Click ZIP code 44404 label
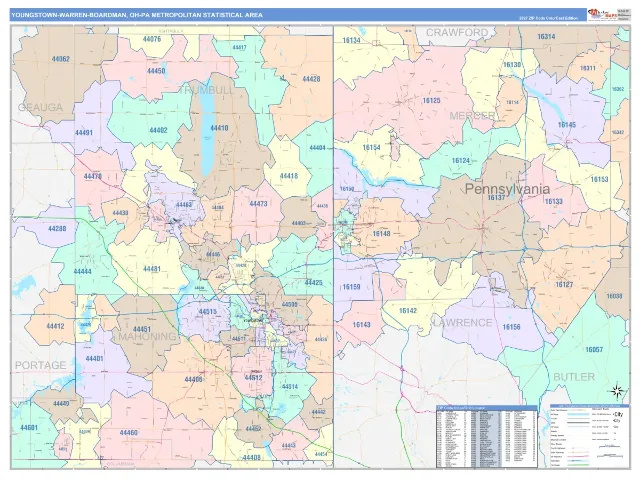Image resolution: width=640 pixels, height=480 pixels. point(317,148)
